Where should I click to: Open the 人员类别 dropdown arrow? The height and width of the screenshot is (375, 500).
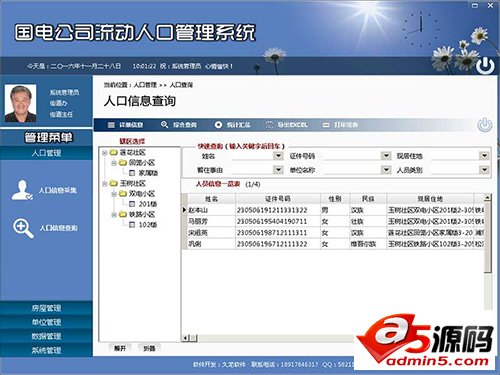click(484, 170)
